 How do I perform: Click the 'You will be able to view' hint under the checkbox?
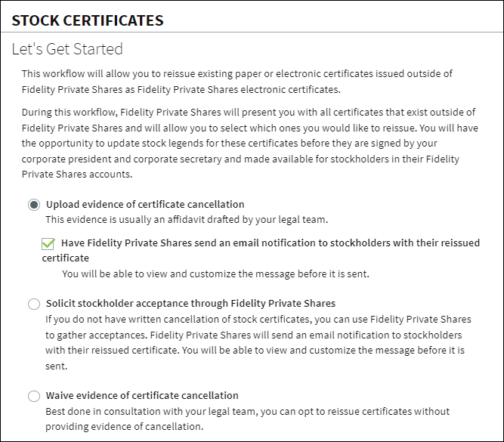click(x=215, y=274)
